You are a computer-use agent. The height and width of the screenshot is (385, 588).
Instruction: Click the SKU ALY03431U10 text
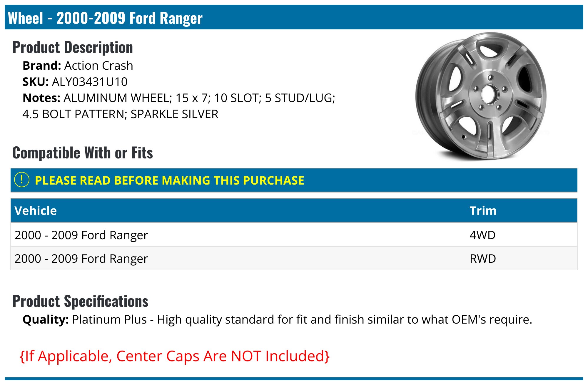click(75, 82)
